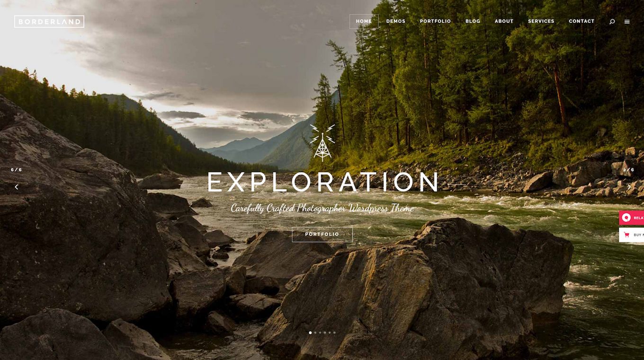644x360 pixels.
Task: Go to next slide arrow
Action: 629,187
